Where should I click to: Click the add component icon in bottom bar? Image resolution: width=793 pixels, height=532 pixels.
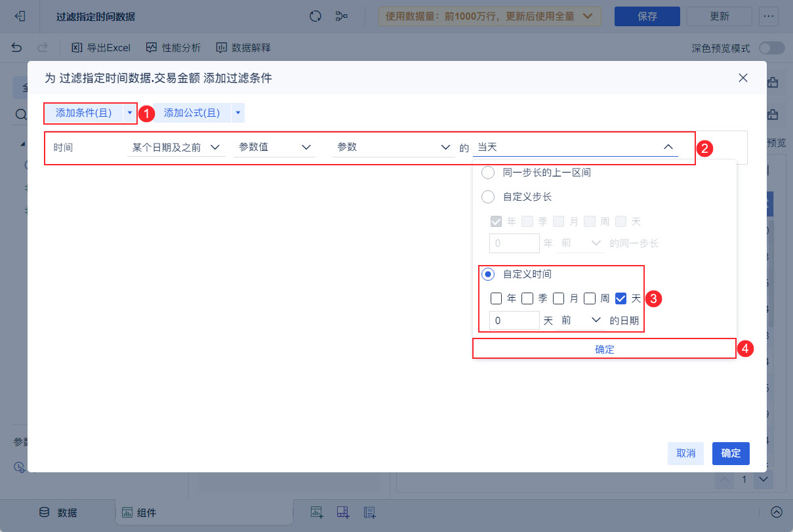coord(317,512)
